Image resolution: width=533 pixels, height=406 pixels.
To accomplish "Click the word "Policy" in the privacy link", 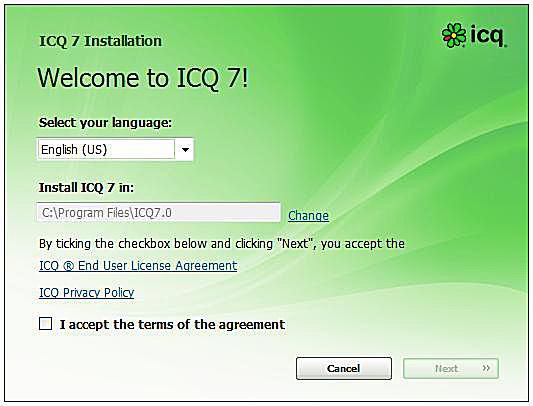I will point(119,293).
